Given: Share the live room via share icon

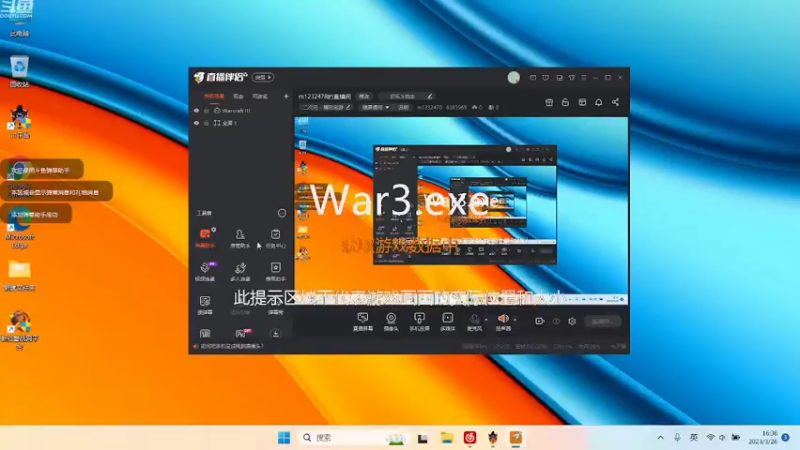Looking at the screenshot, I should [x=615, y=102].
